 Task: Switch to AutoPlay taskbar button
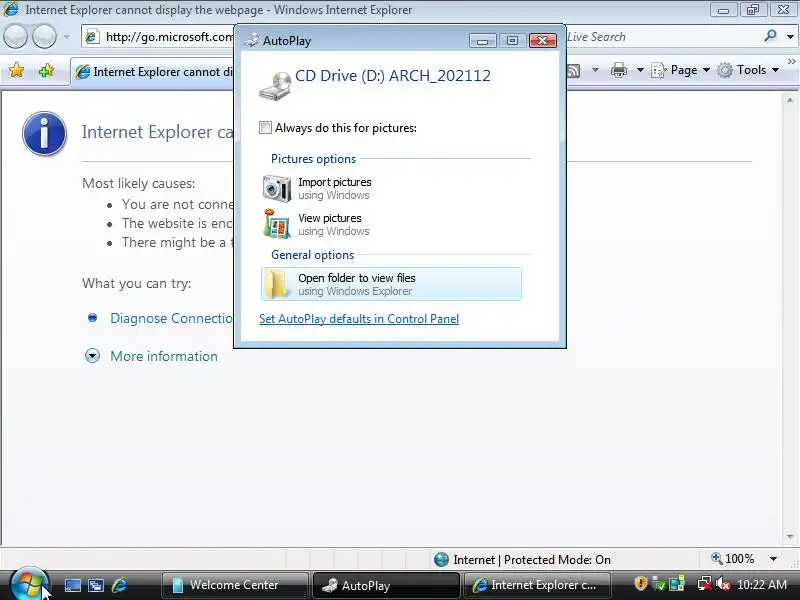coord(386,585)
